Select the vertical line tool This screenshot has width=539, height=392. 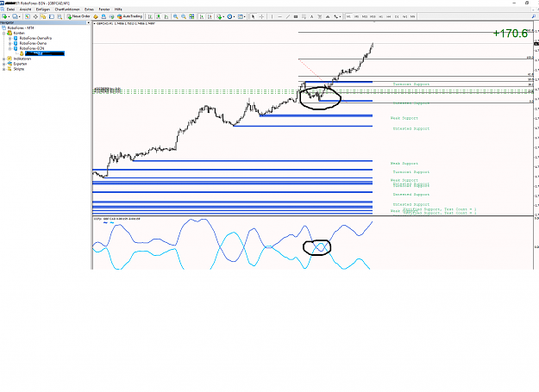tap(272, 16)
